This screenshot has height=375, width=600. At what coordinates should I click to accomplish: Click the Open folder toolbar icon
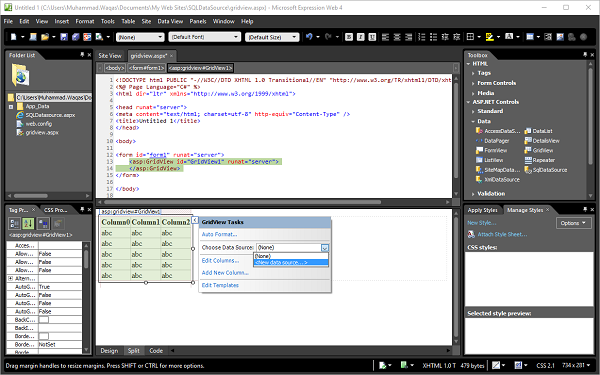click(45, 37)
